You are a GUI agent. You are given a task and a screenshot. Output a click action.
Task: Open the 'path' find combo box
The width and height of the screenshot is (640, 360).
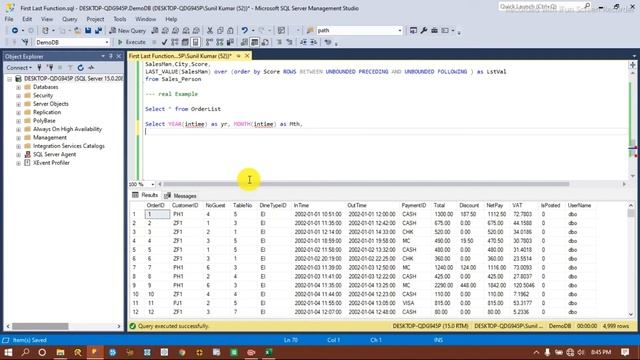[400, 31]
